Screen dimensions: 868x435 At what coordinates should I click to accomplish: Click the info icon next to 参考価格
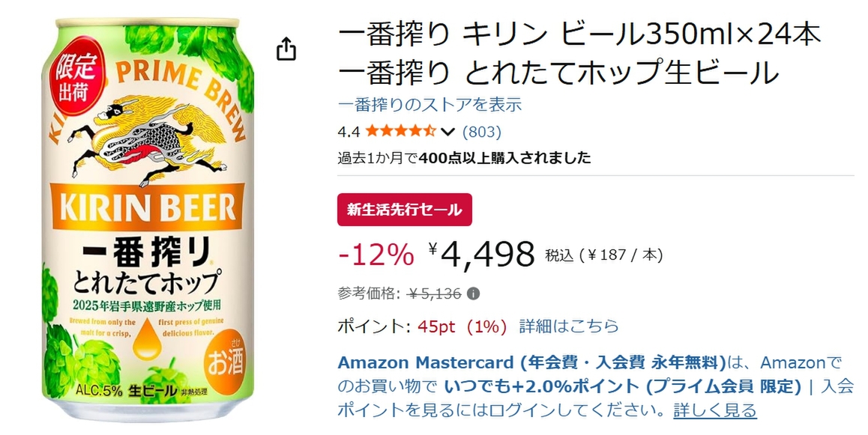click(474, 293)
